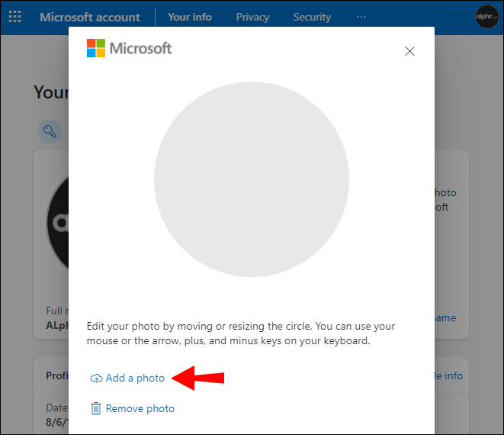Click the 'Edit your photo by moving' instructions
Image resolution: width=504 pixels, height=435 pixels.
point(241,333)
